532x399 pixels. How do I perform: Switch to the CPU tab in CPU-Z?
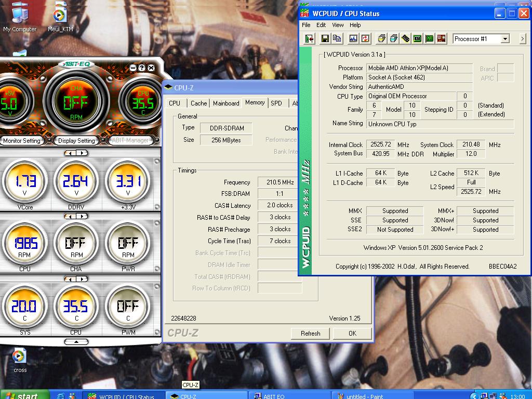pos(175,103)
